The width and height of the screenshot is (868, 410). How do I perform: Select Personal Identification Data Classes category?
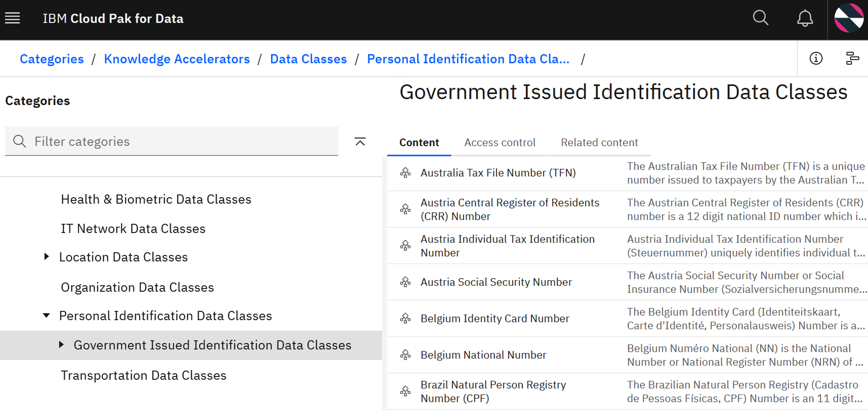pos(165,316)
